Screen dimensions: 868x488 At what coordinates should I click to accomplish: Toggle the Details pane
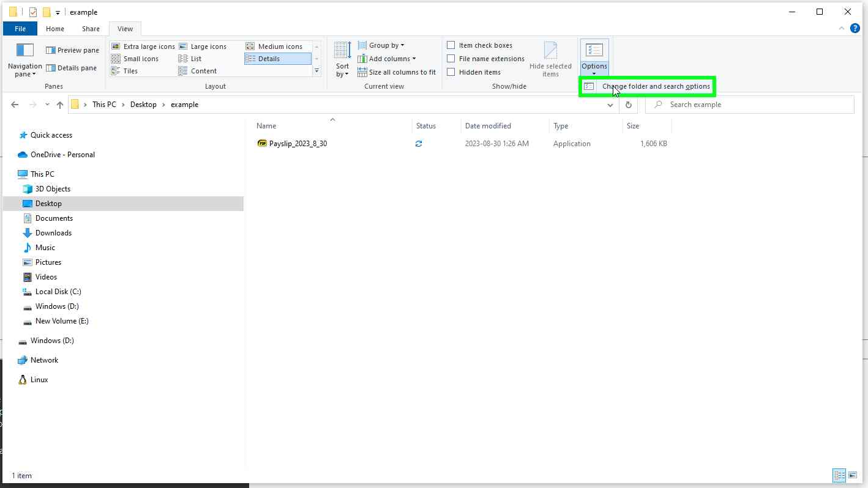click(71, 68)
